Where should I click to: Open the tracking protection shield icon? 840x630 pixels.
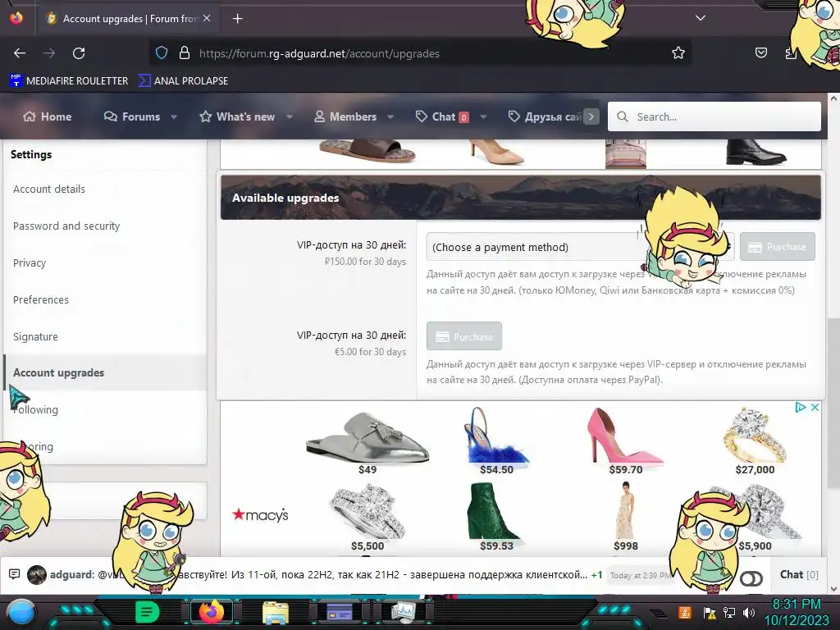[162, 52]
